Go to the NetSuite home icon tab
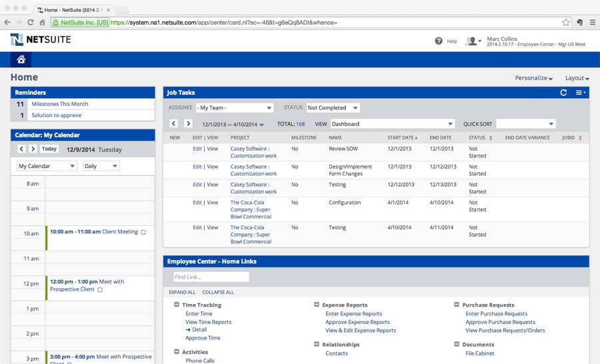The image size is (600, 364). click(21, 59)
